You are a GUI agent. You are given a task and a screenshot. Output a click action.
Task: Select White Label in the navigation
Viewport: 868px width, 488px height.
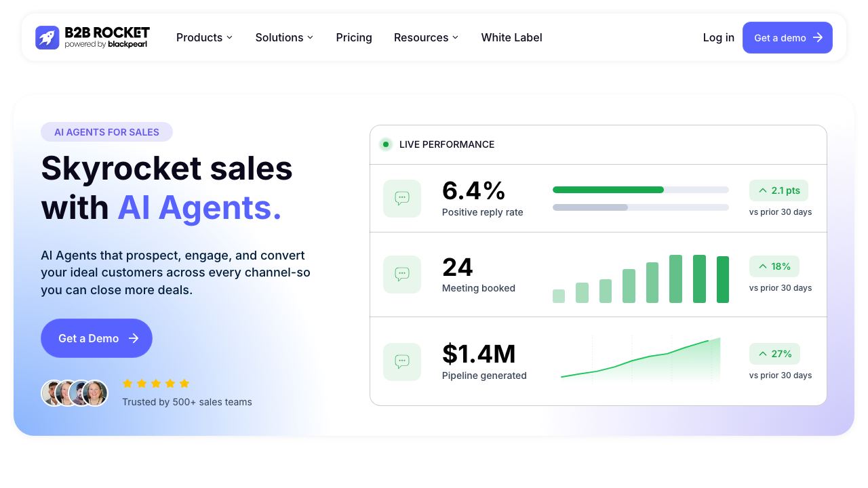512,37
